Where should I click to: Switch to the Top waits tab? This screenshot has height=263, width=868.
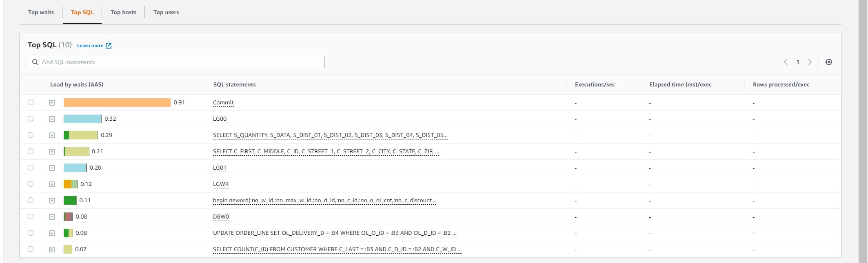pos(41,12)
